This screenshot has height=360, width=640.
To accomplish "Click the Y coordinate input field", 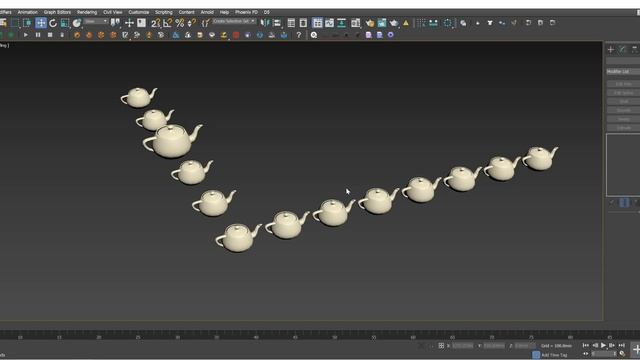I will (494, 346).
